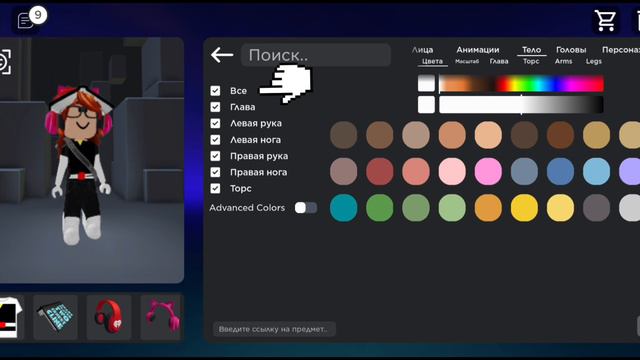This screenshot has width=640, height=360.
Task: Open the Персонаж tab
Action: pyautogui.click(x=621, y=50)
